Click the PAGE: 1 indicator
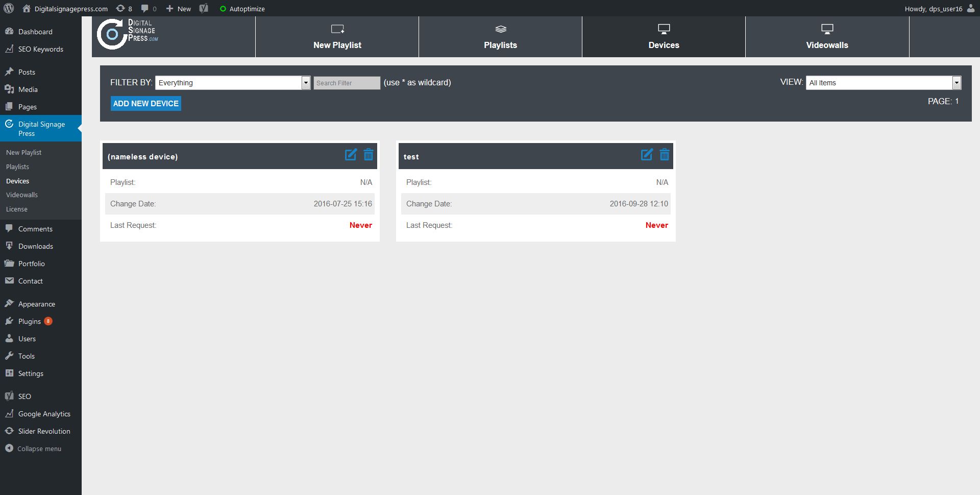 click(943, 102)
